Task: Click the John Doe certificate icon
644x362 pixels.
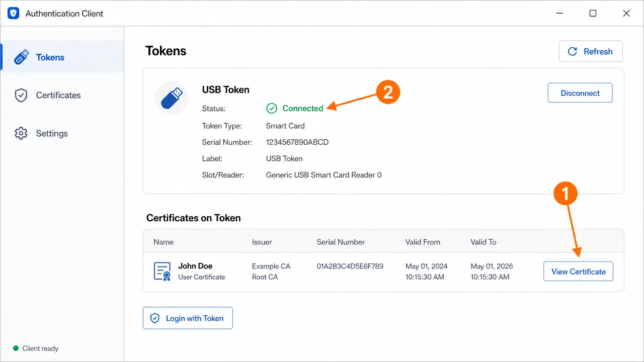Action: [x=162, y=271]
